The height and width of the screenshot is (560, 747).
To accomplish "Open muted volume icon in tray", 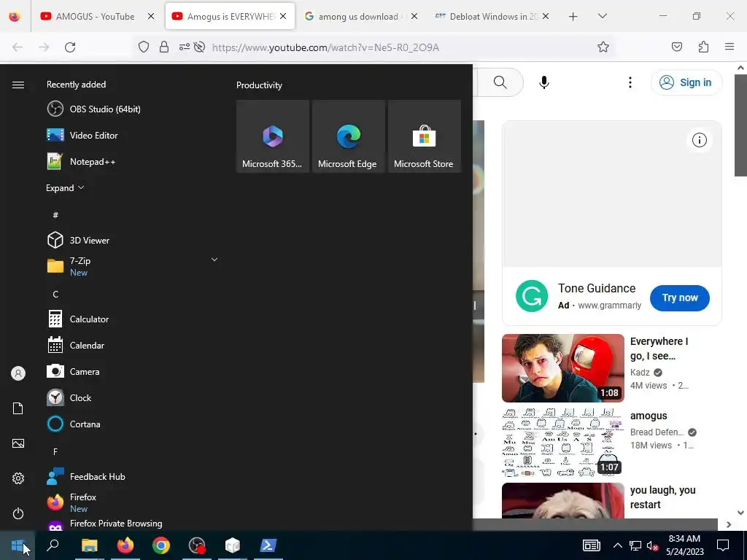I will [652, 545].
